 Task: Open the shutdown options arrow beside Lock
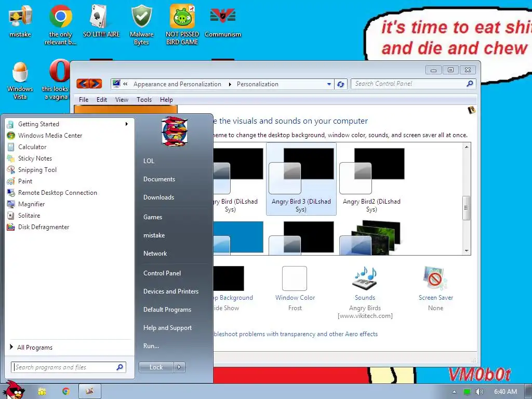click(x=179, y=367)
